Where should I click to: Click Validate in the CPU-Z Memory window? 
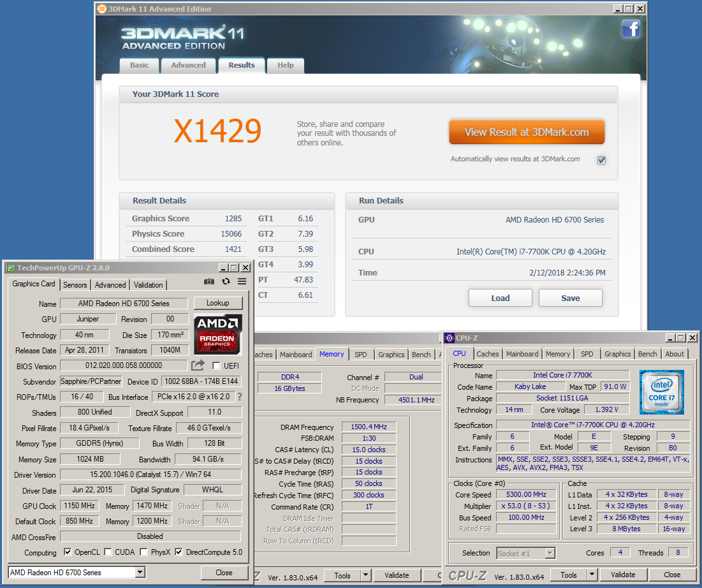[397, 575]
